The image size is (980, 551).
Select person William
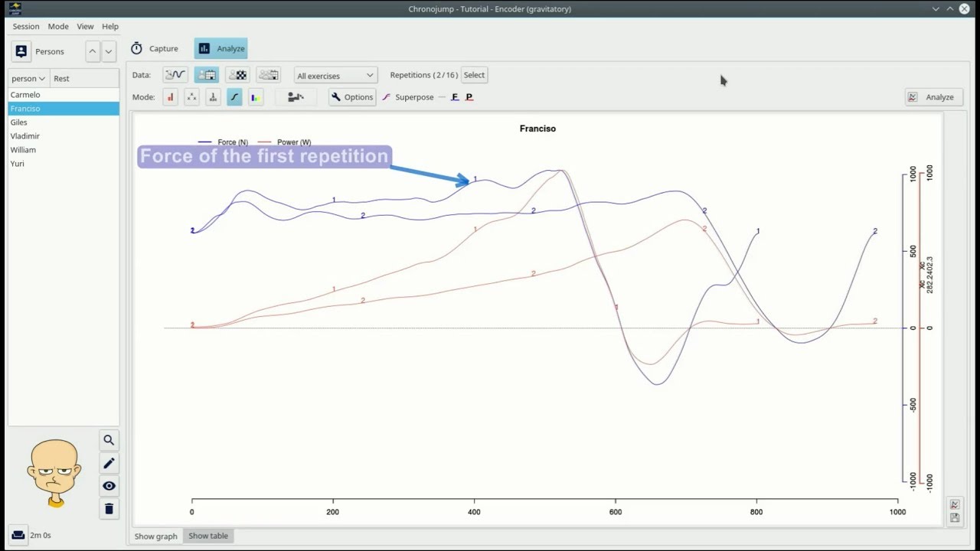click(x=64, y=150)
